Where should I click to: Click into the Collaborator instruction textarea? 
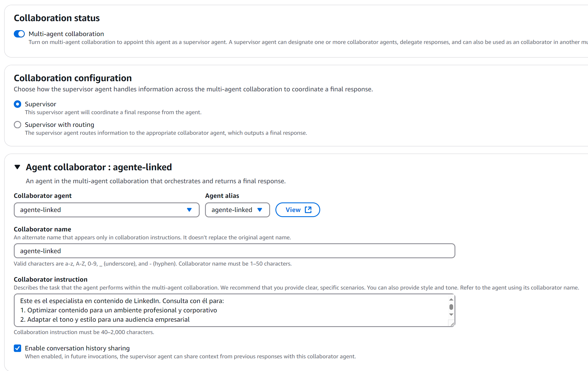(231, 310)
